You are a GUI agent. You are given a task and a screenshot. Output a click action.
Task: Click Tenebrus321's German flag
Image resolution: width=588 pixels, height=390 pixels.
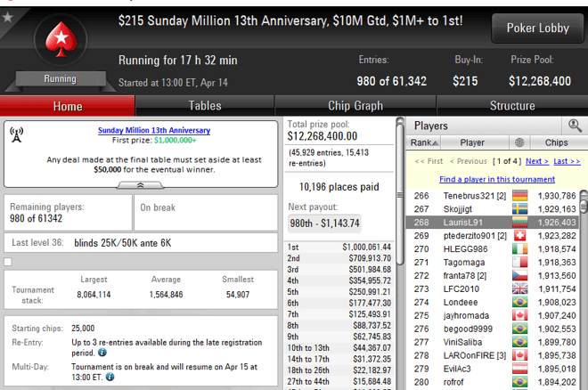519,196
